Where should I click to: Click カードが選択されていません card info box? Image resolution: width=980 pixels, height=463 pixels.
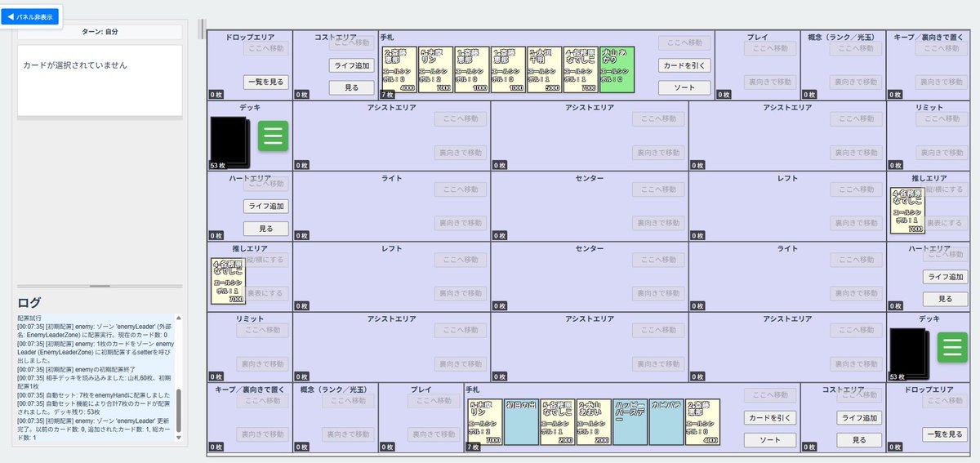tap(100, 81)
